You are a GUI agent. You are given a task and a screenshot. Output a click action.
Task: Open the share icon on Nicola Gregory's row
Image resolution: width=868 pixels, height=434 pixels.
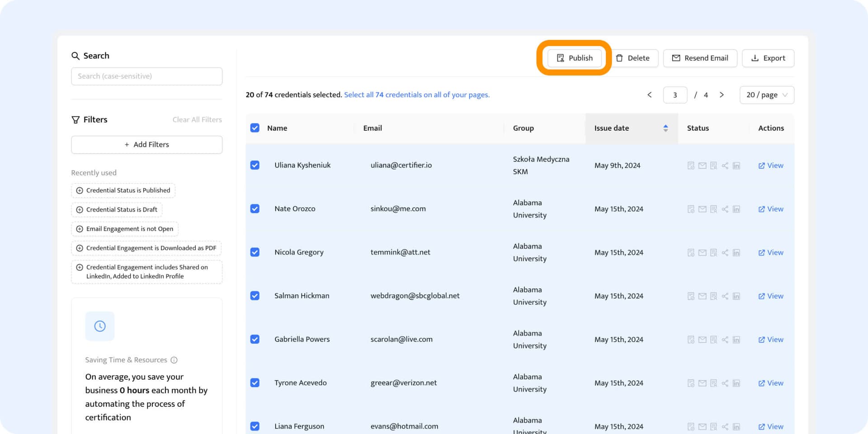click(725, 252)
